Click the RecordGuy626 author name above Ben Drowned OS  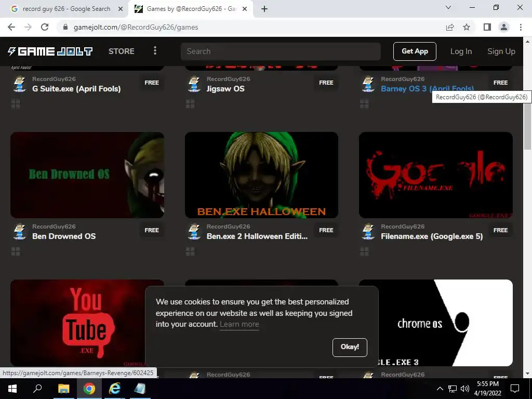tap(54, 227)
